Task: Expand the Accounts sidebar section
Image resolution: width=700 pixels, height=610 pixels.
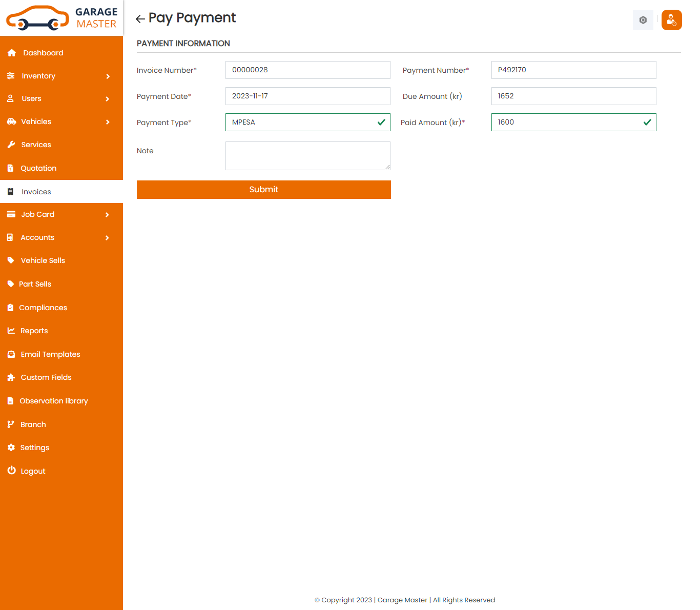Action: (61, 237)
